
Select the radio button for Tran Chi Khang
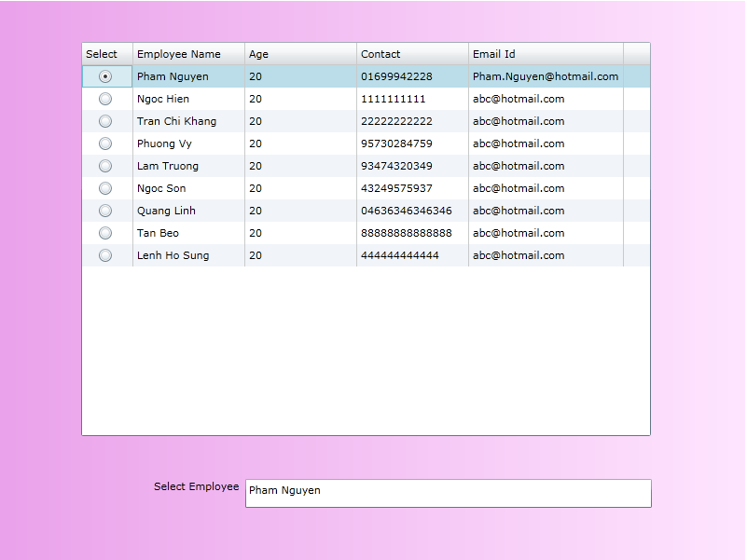pyautogui.click(x=105, y=121)
